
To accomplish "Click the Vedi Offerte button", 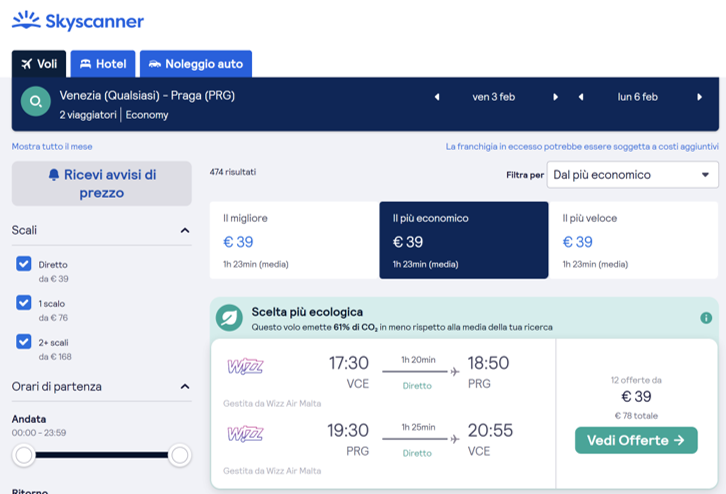I will click(635, 440).
